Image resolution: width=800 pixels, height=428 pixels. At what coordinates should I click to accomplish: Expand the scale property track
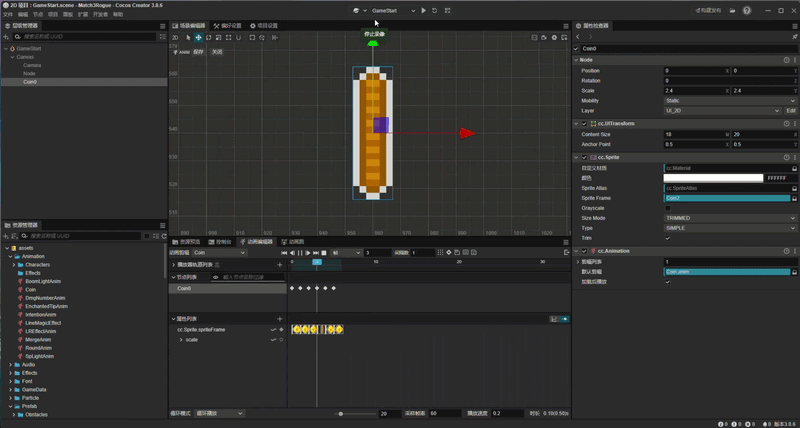point(181,340)
